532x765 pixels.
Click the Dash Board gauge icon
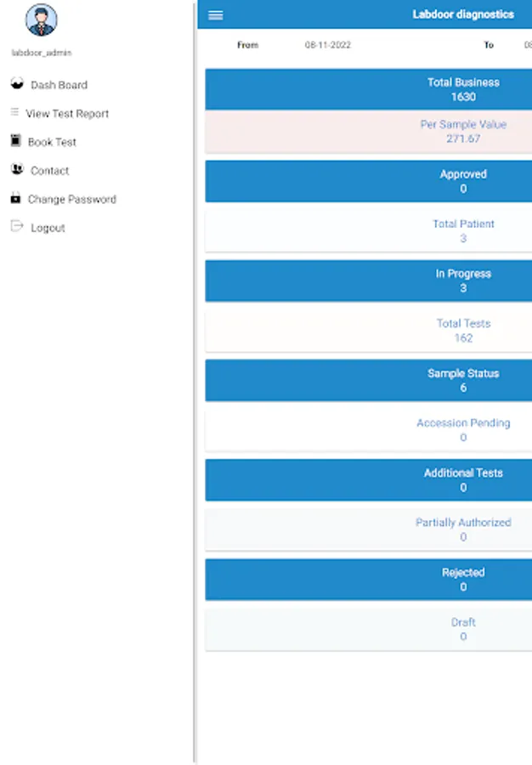pyautogui.click(x=16, y=83)
